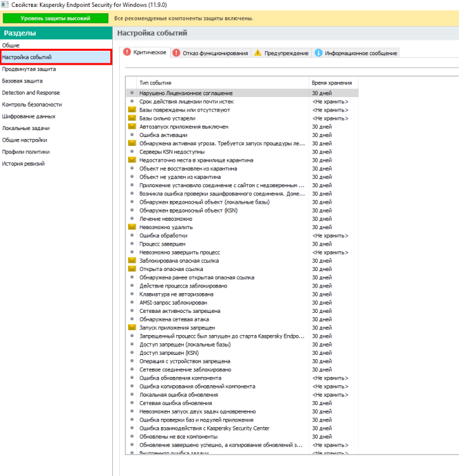Click envelope icon for 'Недостаточно места в хранилище карантина'
The width and height of the screenshot is (459, 476).
tap(132, 160)
